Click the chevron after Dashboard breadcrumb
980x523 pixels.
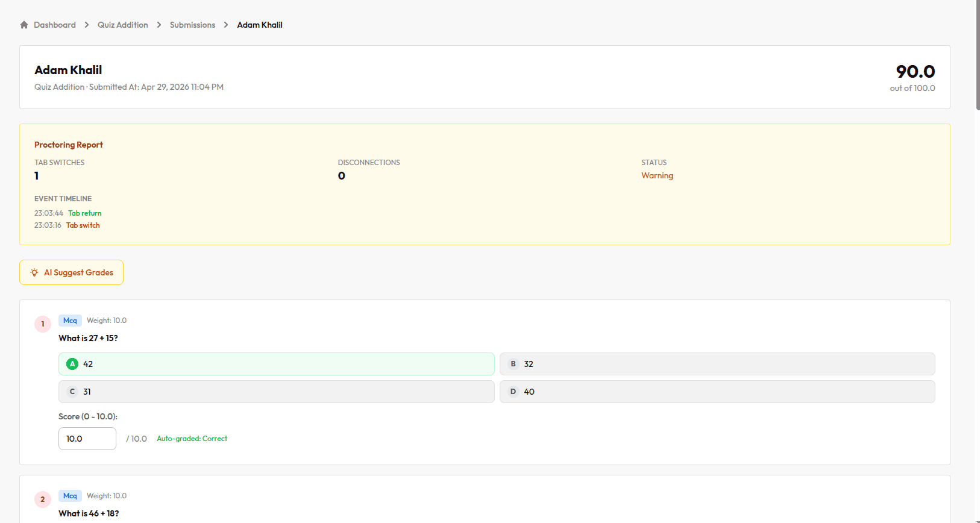point(87,25)
